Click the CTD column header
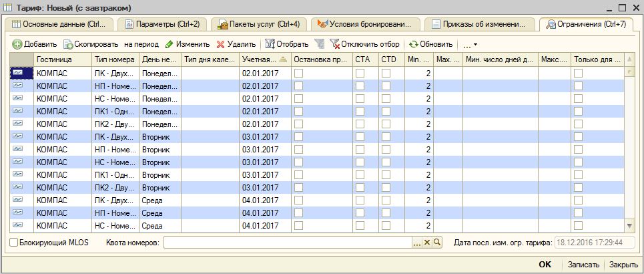 click(x=392, y=59)
